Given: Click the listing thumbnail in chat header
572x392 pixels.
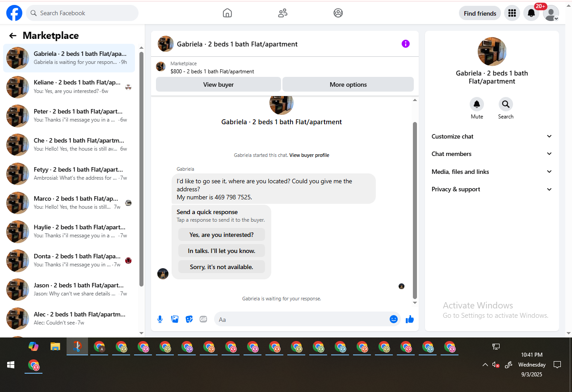Looking at the screenshot, I should click(166, 44).
